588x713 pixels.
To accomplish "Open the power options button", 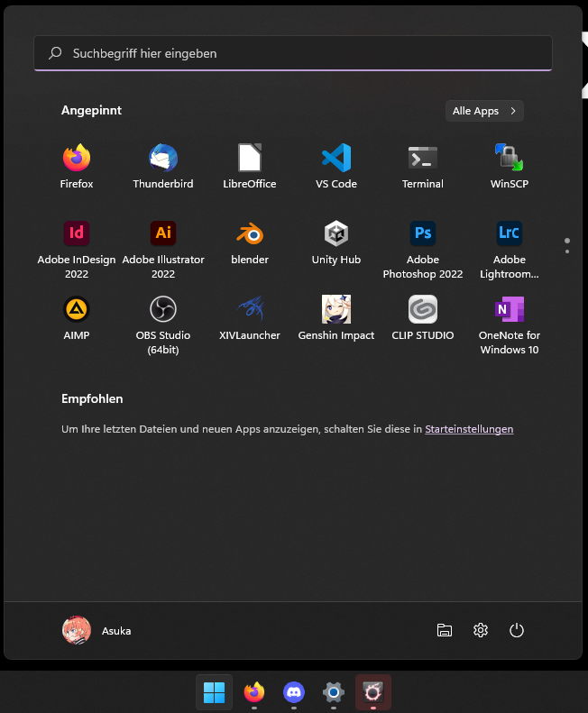I will 517,630.
